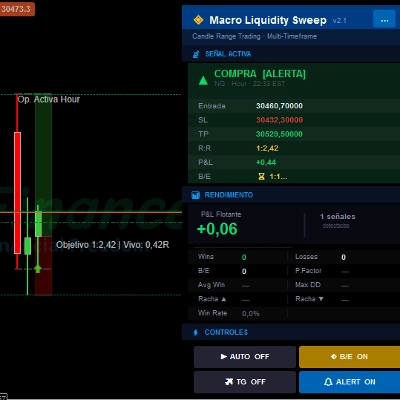The width and height of the screenshot is (400, 400).
Task: Click the '1 señales' detected count
Action: click(337, 217)
